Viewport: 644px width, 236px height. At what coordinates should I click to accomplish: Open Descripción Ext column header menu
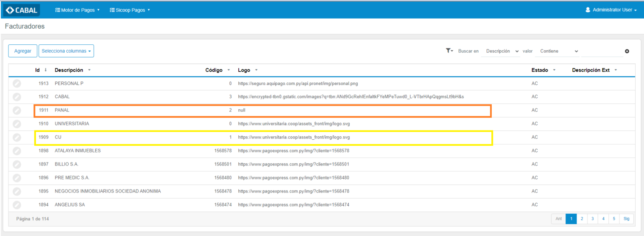616,70
